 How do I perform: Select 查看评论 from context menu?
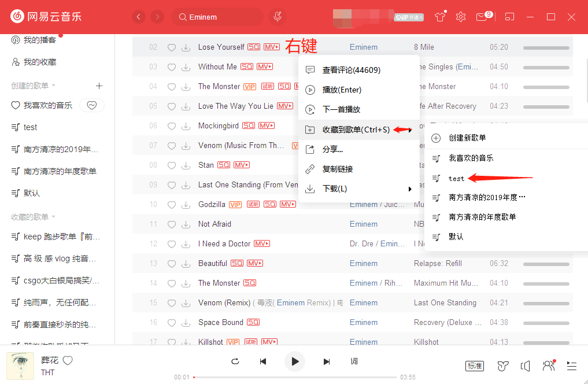pyautogui.click(x=351, y=70)
